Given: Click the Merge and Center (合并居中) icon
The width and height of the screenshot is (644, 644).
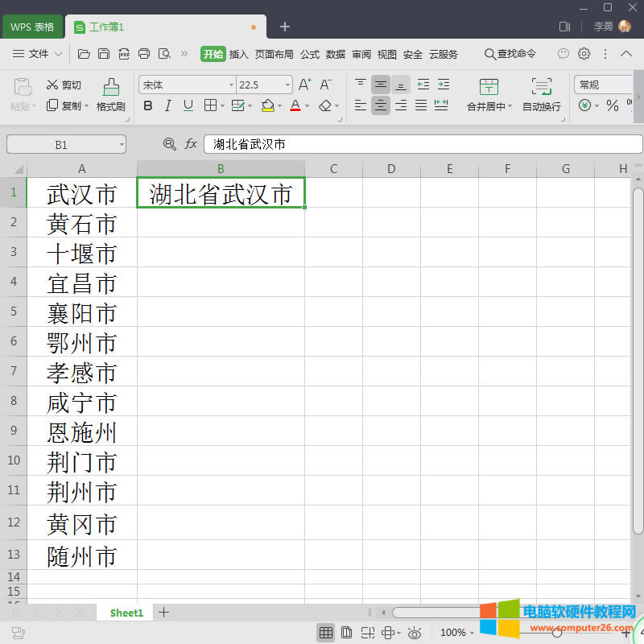Looking at the screenshot, I should tap(489, 87).
